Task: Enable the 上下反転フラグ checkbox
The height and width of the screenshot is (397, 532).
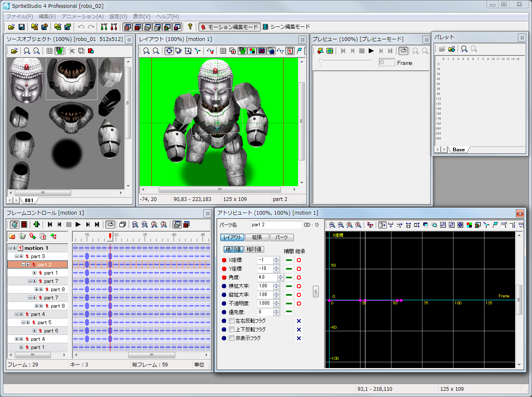Action: (x=232, y=330)
